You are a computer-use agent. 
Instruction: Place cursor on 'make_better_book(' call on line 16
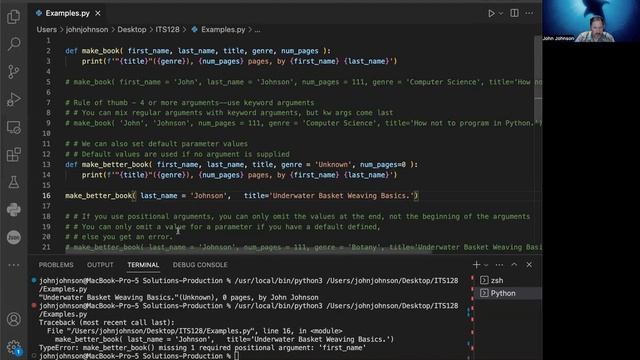pyautogui.click(x=100, y=196)
